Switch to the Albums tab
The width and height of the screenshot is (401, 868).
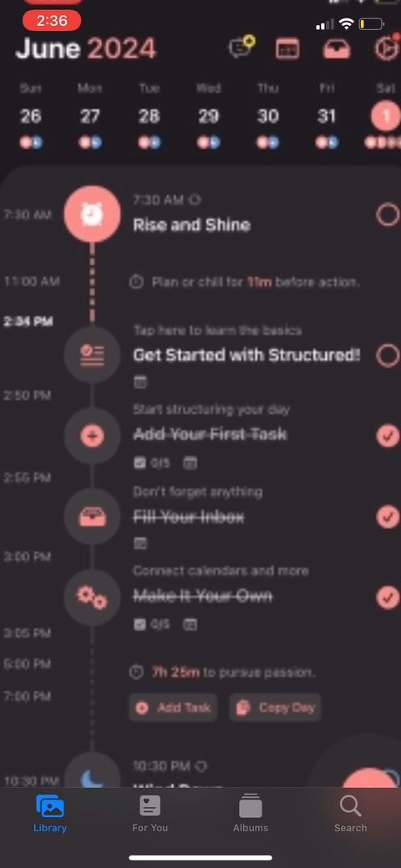point(251,813)
